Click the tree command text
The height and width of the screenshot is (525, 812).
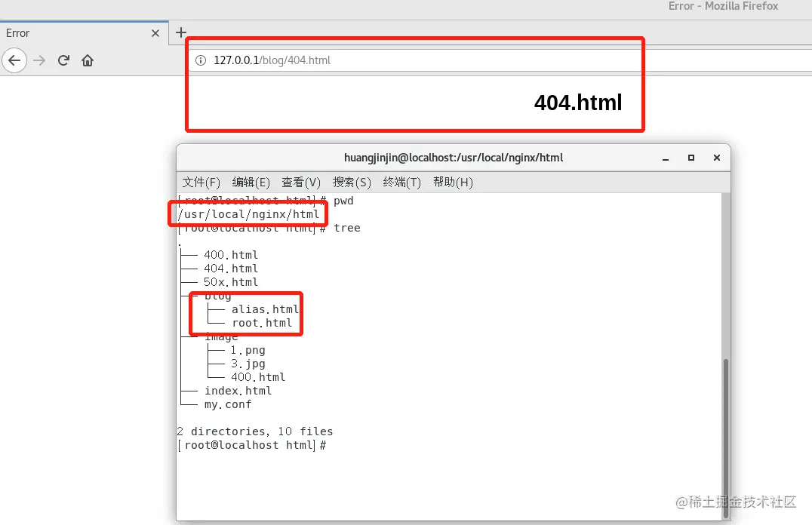pos(347,228)
